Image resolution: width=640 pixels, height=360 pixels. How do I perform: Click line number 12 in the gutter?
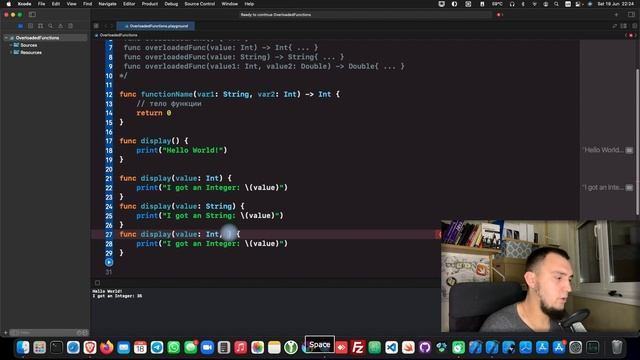click(x=109, y=94)
